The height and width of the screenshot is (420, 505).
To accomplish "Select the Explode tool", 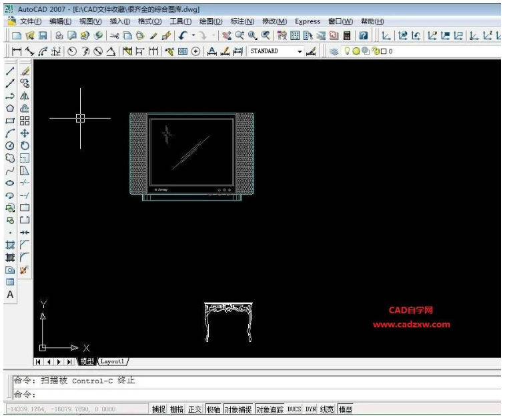I will point(25,270).
